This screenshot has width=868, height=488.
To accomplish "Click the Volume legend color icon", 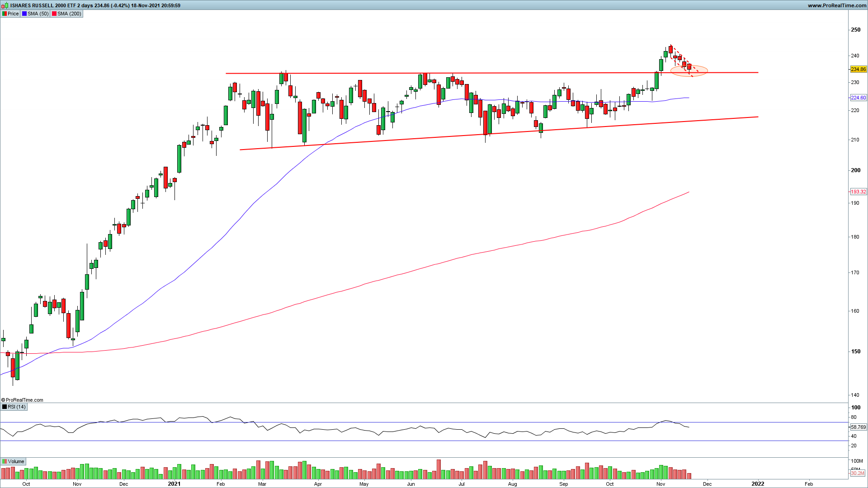I will [x=5, y=461].
